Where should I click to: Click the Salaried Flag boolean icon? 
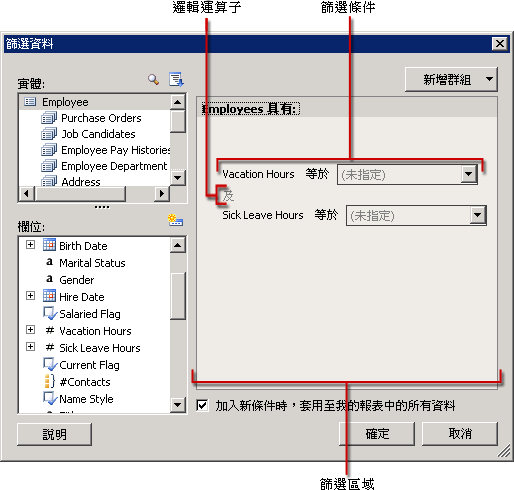tap(50, 313)
